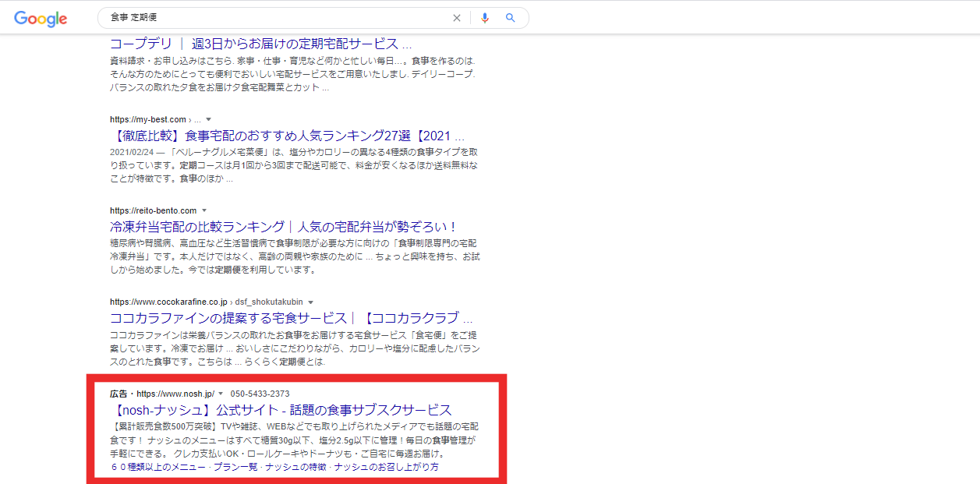Open the 冷凍弁当宅配の比較ランキング result

(284, 227)
